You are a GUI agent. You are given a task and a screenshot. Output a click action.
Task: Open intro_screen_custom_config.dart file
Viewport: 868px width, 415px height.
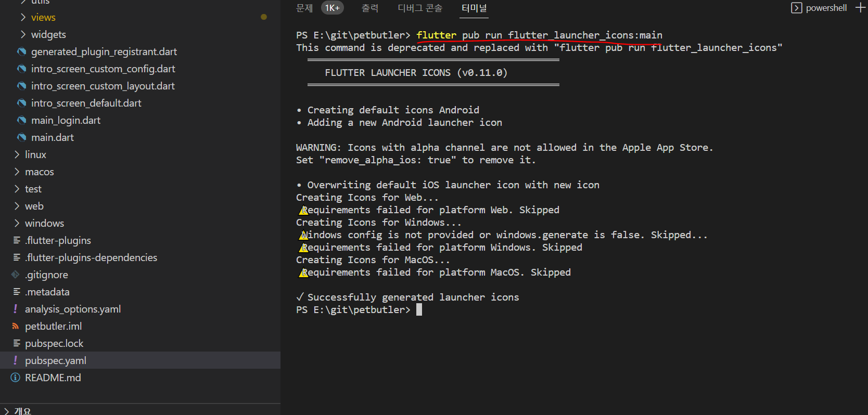click(x=103, y=69)
